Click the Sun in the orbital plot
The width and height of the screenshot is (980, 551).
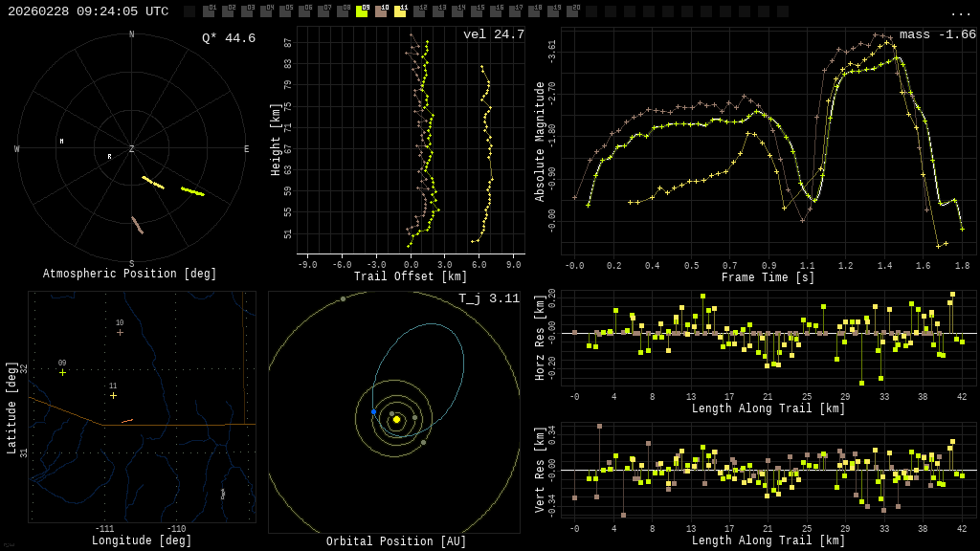click(x=396, y=419)
